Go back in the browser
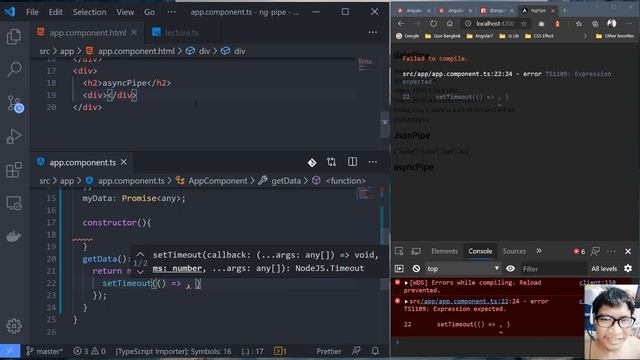The height and width of the screenshot is (360, 640). pos(400,24)
